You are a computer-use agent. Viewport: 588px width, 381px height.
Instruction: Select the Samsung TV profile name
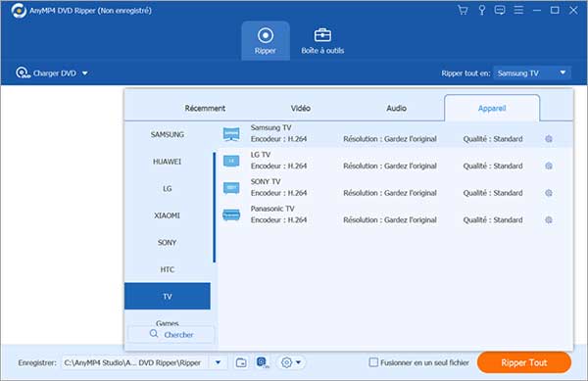coord(270,127)
